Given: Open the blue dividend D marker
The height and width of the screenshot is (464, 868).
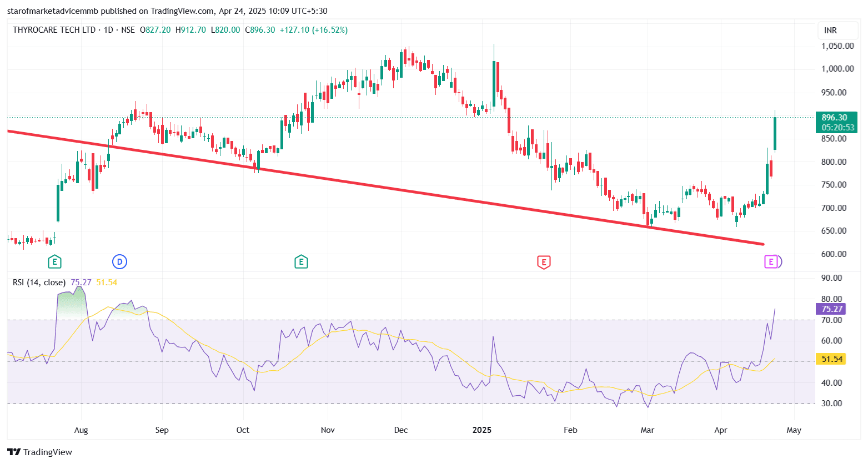Looking at the screenshot, I should click(x=119, y=261).
